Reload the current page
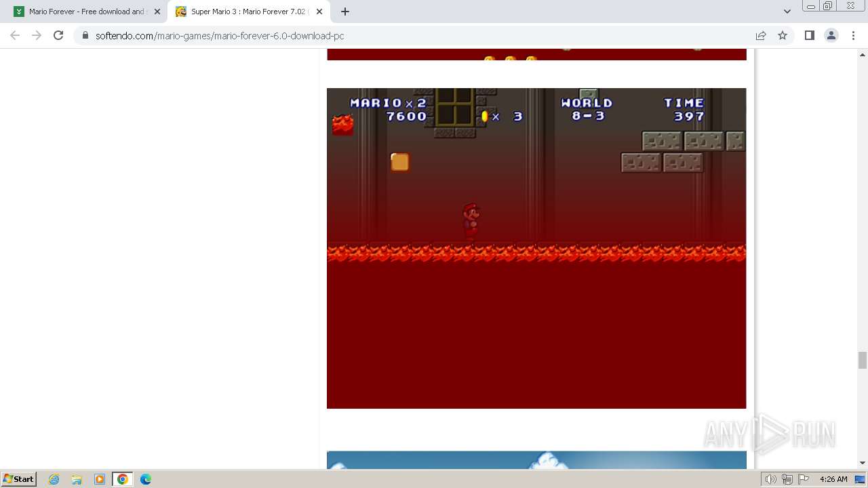The width and height of the screenshot is (868, 488). 58,35
